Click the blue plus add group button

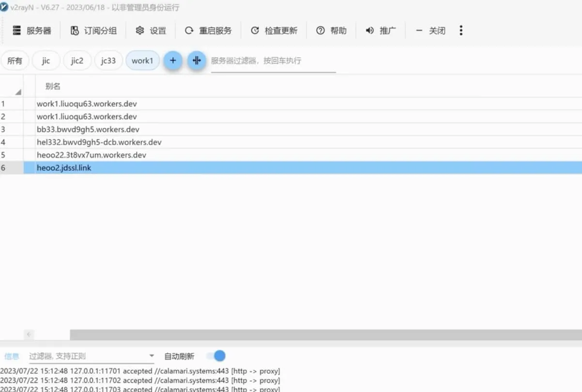pyautogui.click(x=173, y=60)
